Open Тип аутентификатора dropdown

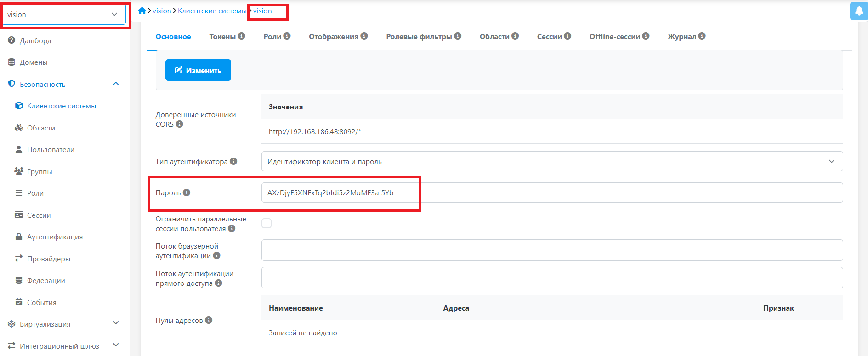pyautogui.click(x=551, y=161)
